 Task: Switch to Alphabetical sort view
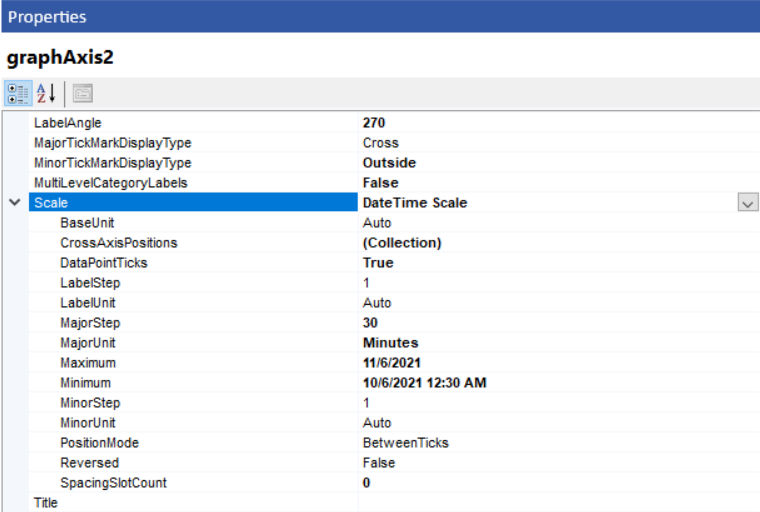(46, 93)
